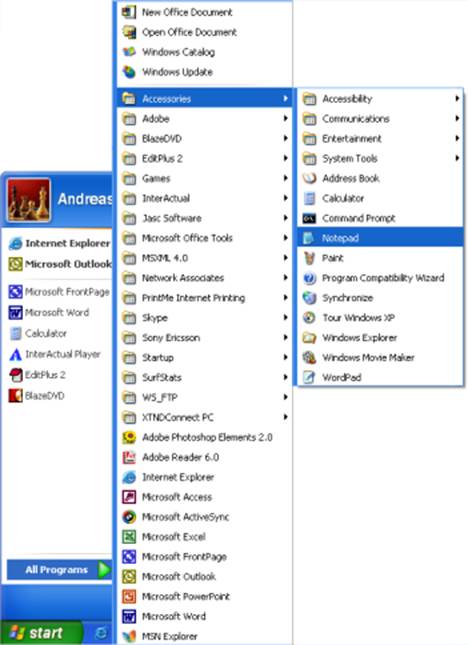The width and height of the screenshot is (468, 645).
Task: Click the Microsoft ActiveSync icon
Action: click(129, 517)
